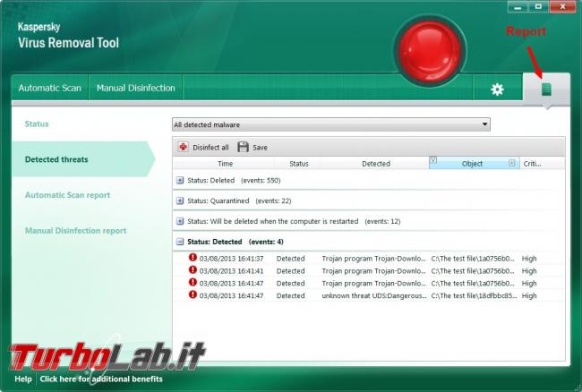The width and height of the screenshot is (582, 392).
Task: Close the Kaspersky Virus Removal Tool window
Action: coord(562,7)
